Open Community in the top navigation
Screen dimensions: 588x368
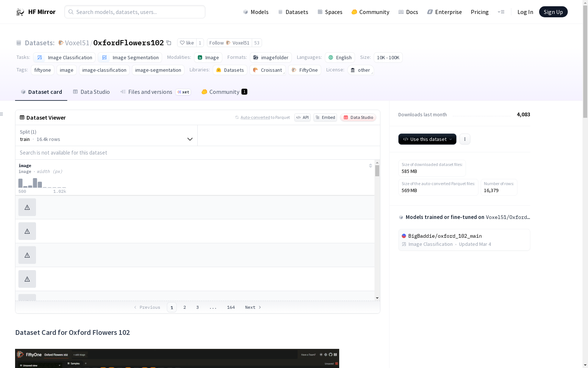[370, 12]
